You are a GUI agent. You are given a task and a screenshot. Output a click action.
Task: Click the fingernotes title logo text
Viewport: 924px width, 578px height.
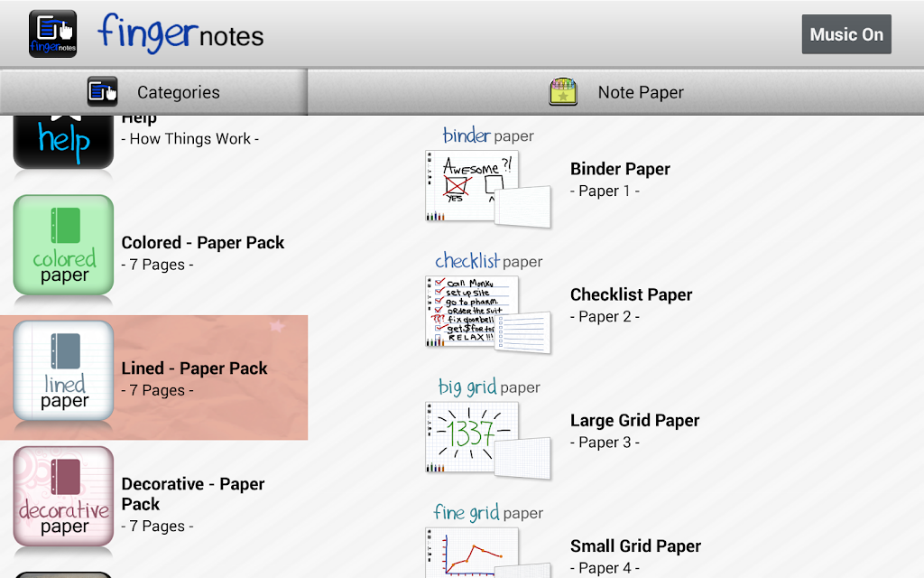180,33
